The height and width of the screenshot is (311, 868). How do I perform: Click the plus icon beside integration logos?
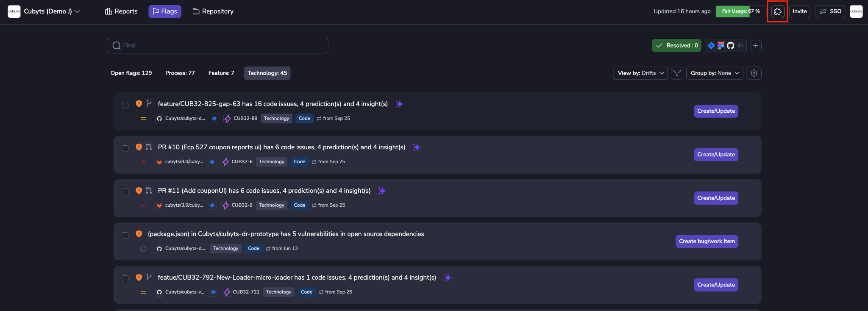(x=756, y=45)
